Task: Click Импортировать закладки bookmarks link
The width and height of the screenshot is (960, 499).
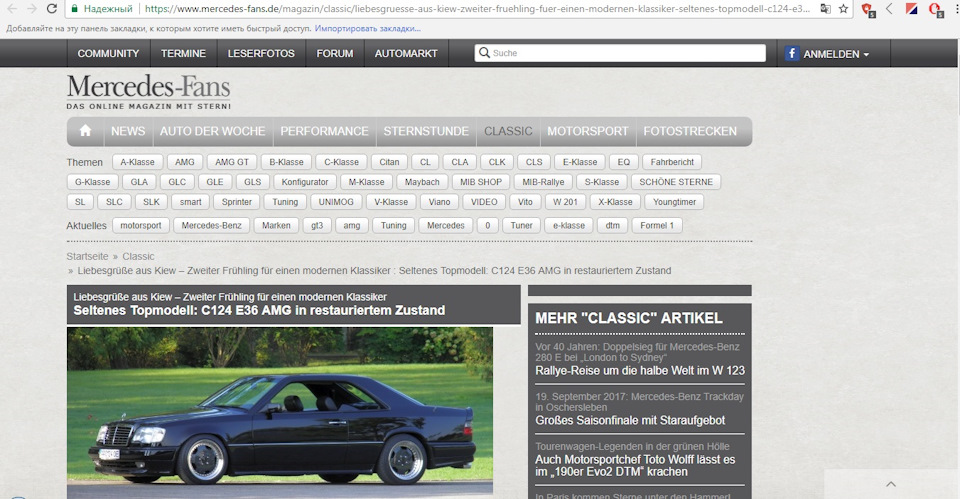Action: [x=367, y=28]
